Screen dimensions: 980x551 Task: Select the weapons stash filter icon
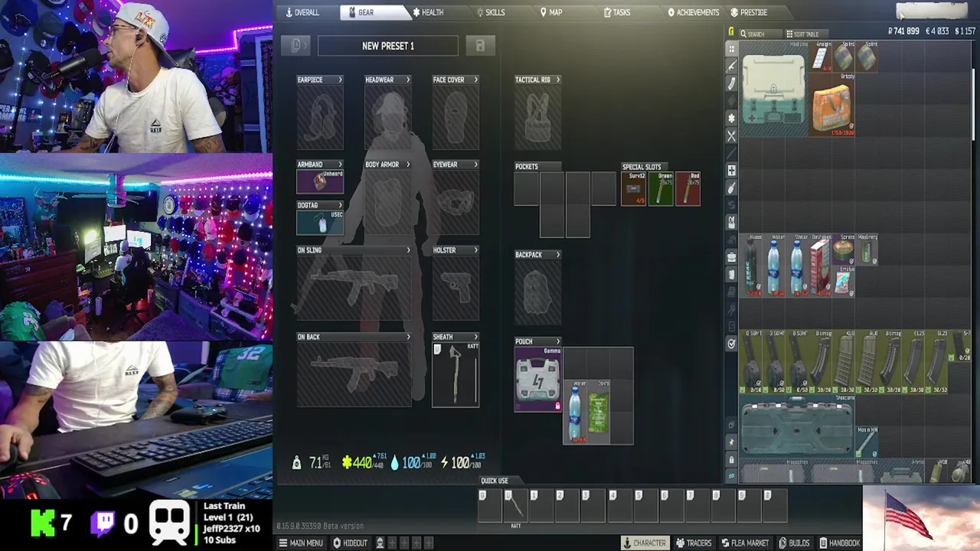[731, 67]
